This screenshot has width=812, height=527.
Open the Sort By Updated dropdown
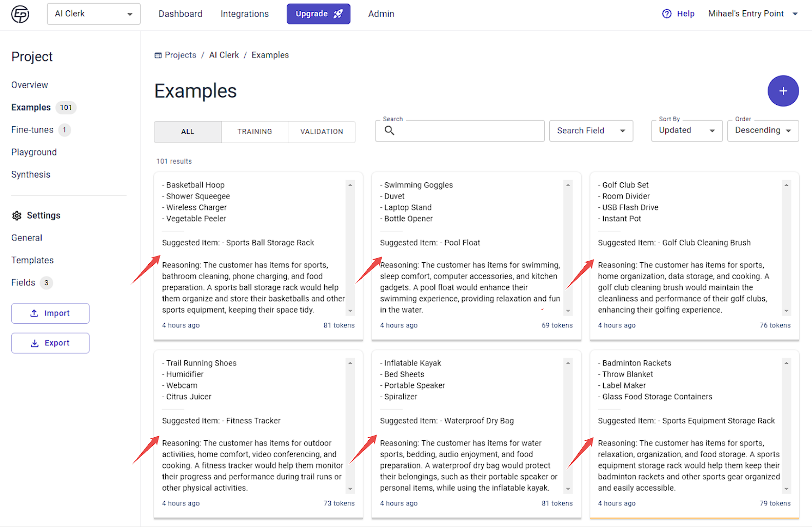point(687,131)
